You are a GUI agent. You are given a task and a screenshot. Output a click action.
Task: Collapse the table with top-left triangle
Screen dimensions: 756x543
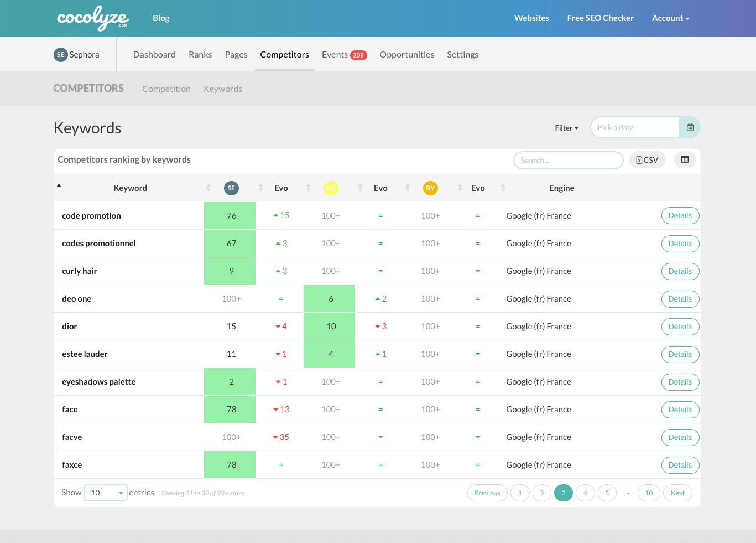59,185
